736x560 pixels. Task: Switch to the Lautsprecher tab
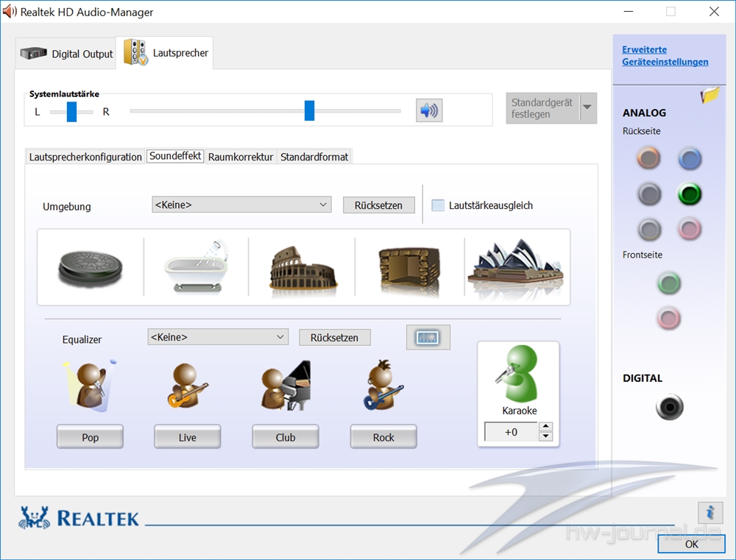tap(165, 52)
